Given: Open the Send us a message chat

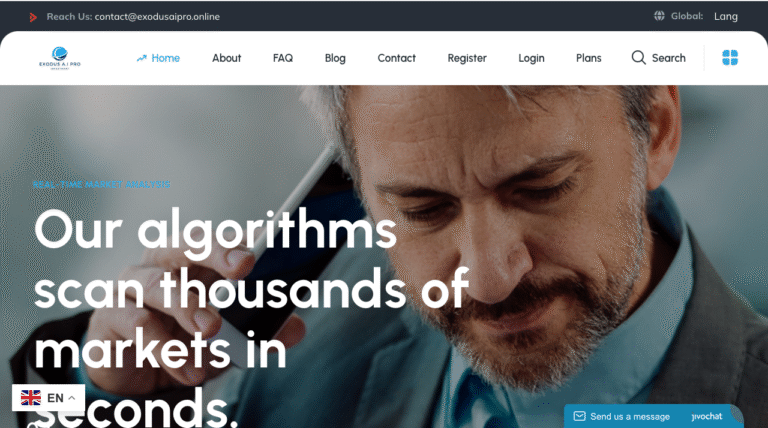Looking at the screenshot, I should click(630, 417).
